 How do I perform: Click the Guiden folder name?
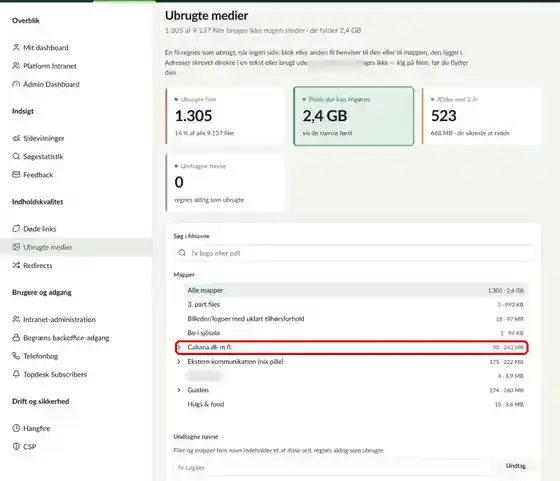[x=198, y=390]
